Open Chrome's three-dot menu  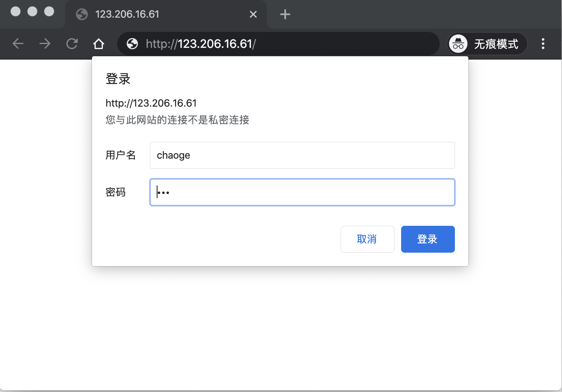tap(543, 44)
